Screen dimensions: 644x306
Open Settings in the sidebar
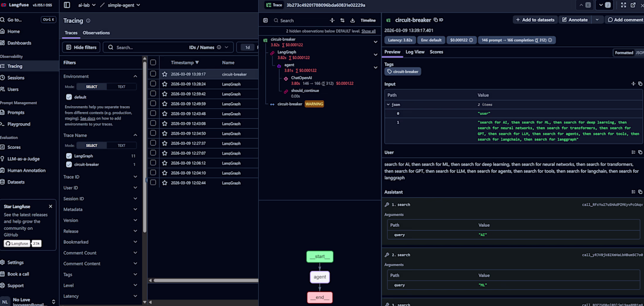point(15,263)
